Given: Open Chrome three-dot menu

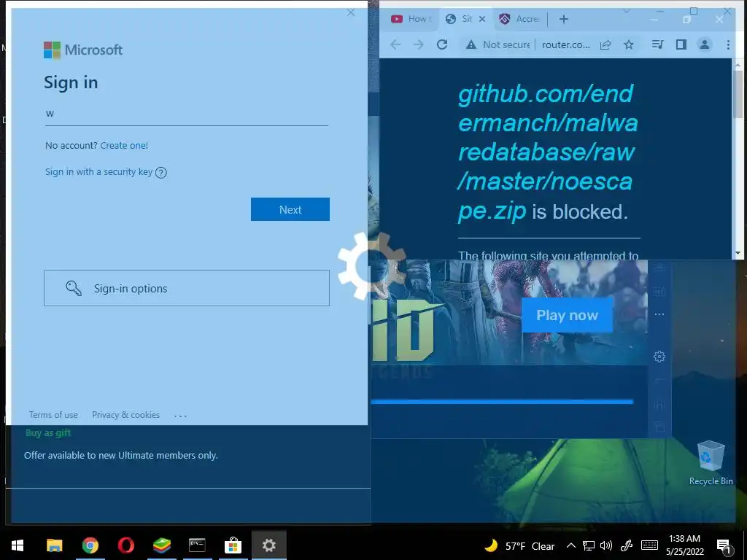Looking at the screenshot, I should pos(728,44).
